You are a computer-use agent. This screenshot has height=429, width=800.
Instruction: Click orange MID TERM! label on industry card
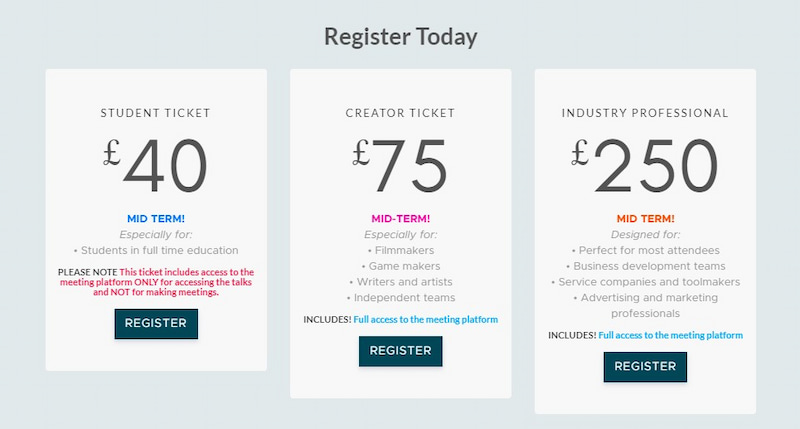645,218
